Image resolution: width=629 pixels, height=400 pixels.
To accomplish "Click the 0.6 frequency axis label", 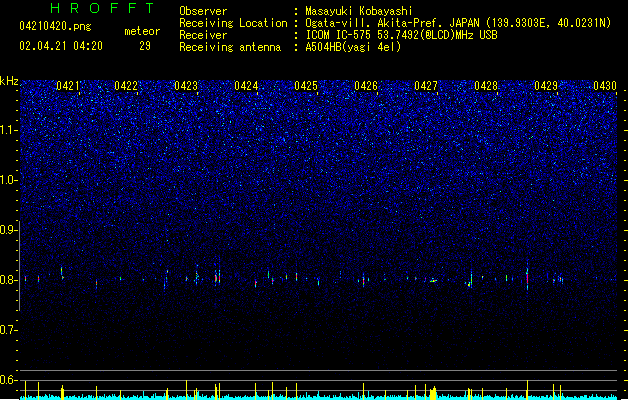I will click(x=8, y=380).
